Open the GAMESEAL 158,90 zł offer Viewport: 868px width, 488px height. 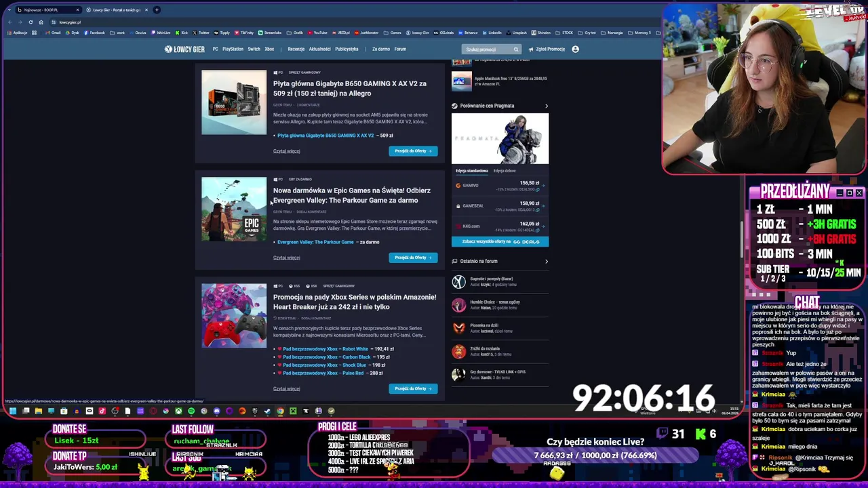point(500,206)
